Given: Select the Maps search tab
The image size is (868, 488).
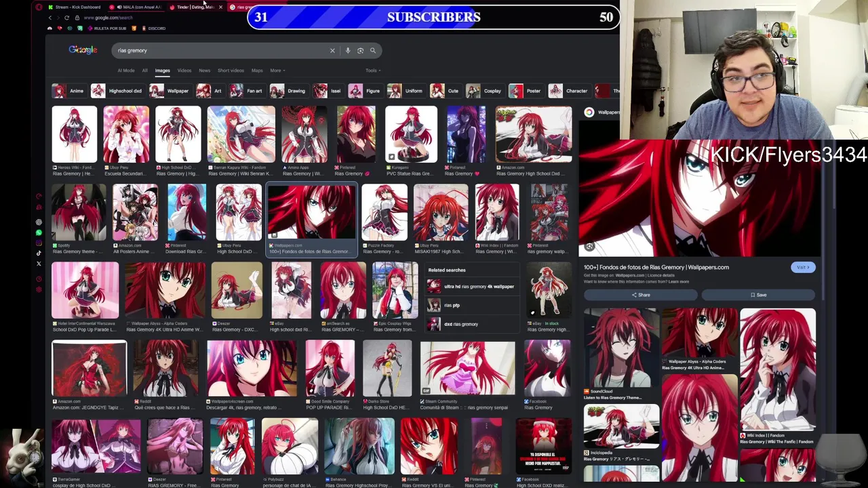Looking at the screenshot, I should point(257,70).
